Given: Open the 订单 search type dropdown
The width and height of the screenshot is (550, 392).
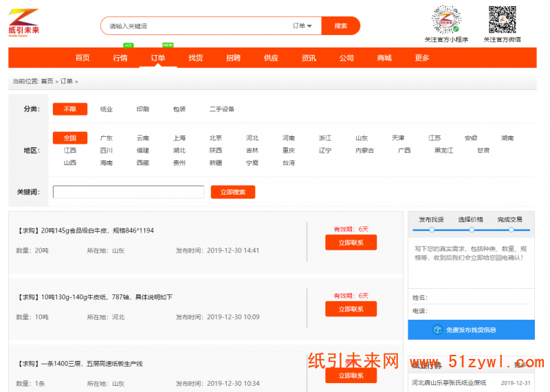Looking at the screenshot, I should pyautogui.click(x=302, y=26).
